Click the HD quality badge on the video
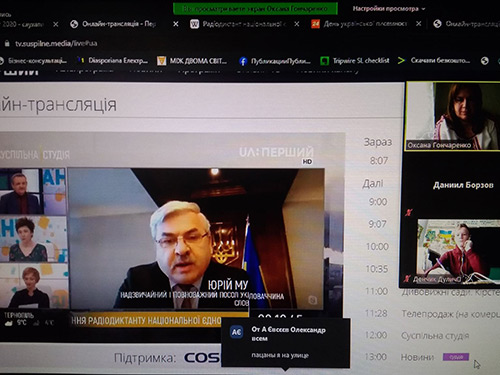500x375 pixels. pos(307,162)
